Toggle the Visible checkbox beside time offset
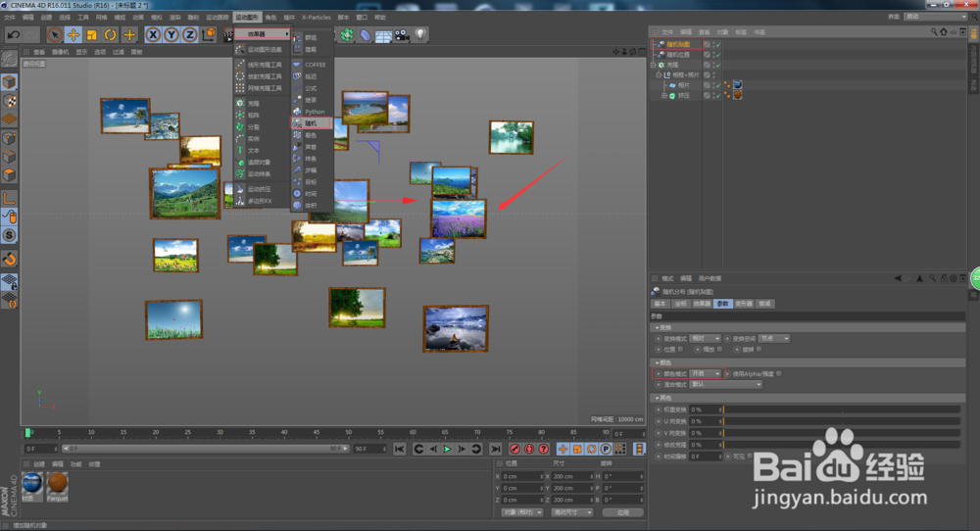980x531 pixels. [x=750, y=456]
